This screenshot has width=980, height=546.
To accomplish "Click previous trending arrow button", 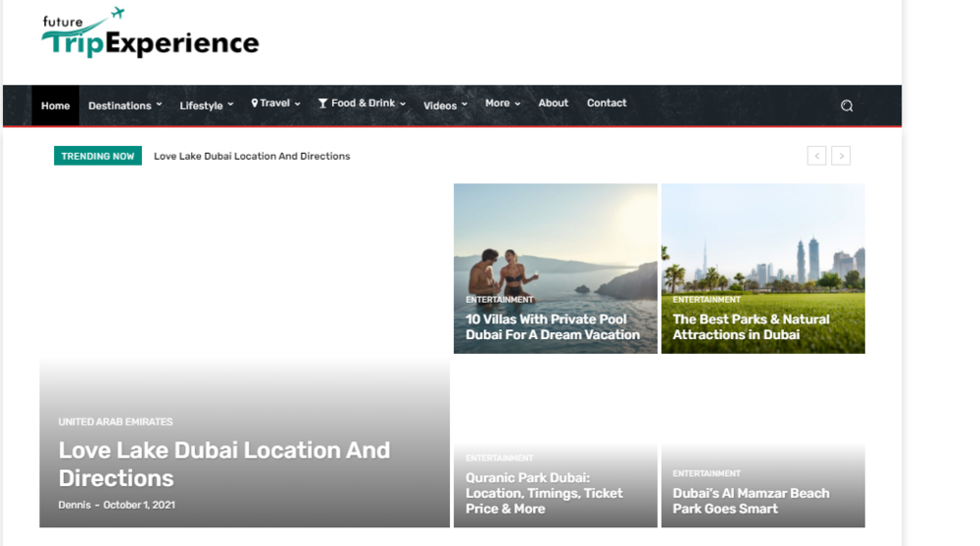I will click(x=816, y=156).
